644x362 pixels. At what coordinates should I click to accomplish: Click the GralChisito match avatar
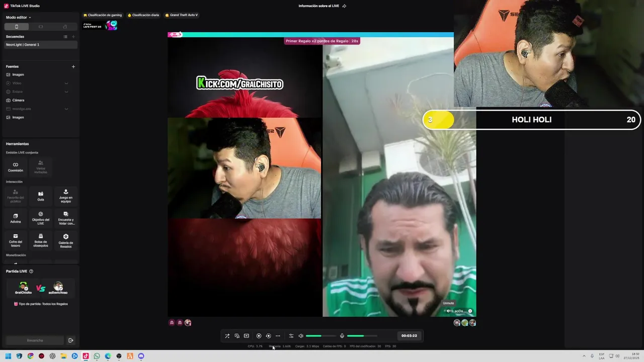click(x=23, y=287)
